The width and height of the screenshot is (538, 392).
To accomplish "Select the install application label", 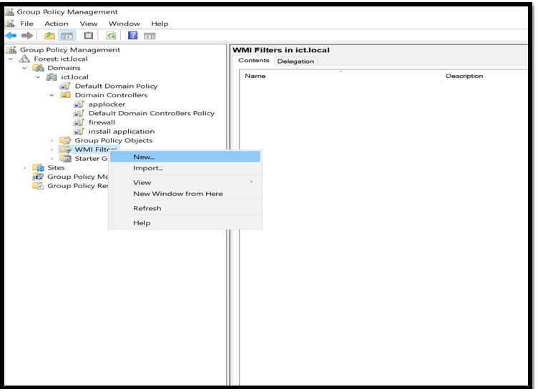I will pos(122,132).
